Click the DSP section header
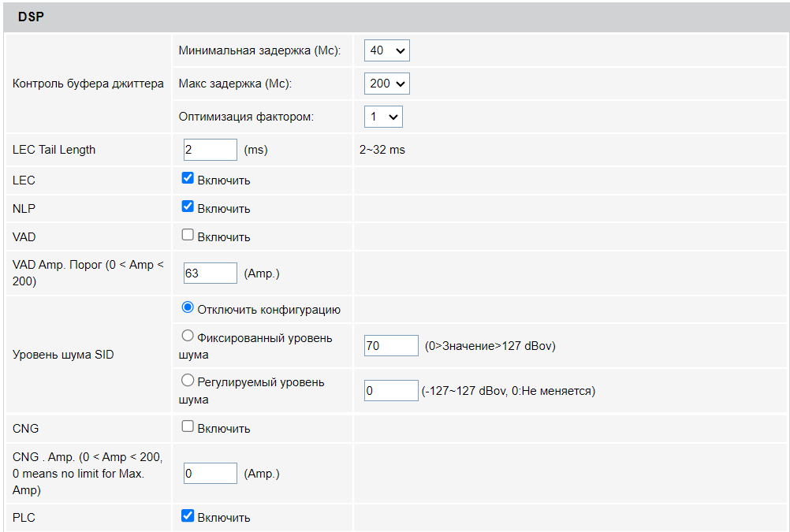The height and width of the screenshot is (532, 790). point(32,17)
